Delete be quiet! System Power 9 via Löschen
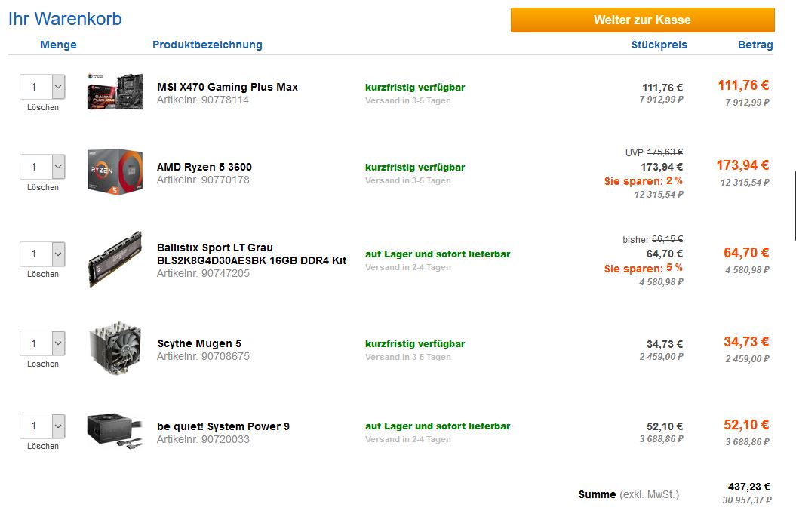The width and height of the screenshot is (796, 532). click(x=43, y=446)
